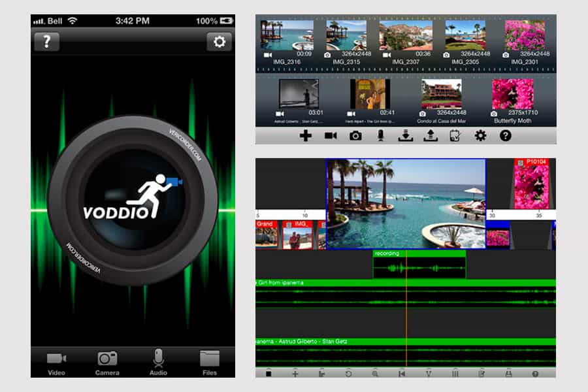Select the Girl from Ipanema audio track
Screen dimensions: 588x392
tap(406, 293)
